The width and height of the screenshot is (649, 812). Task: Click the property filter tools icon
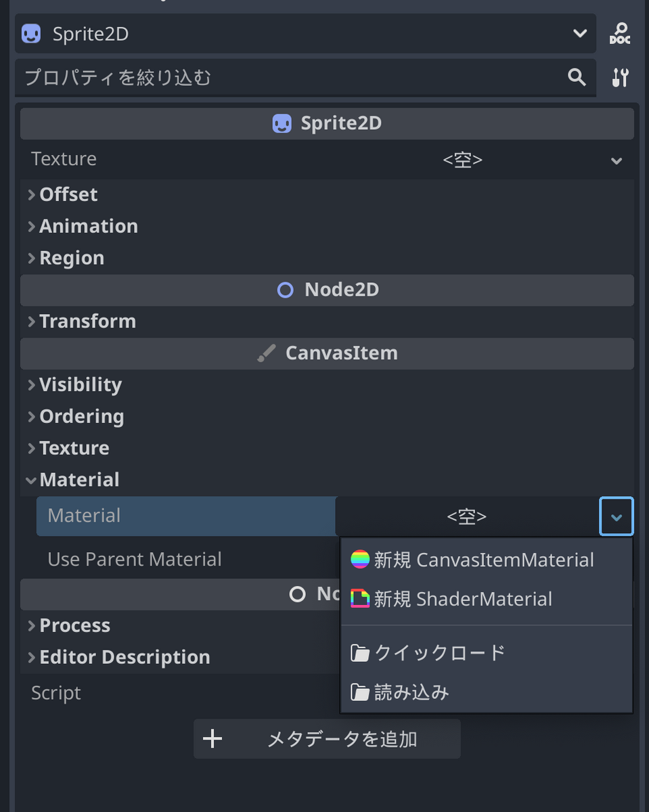(x=620, y=77)
